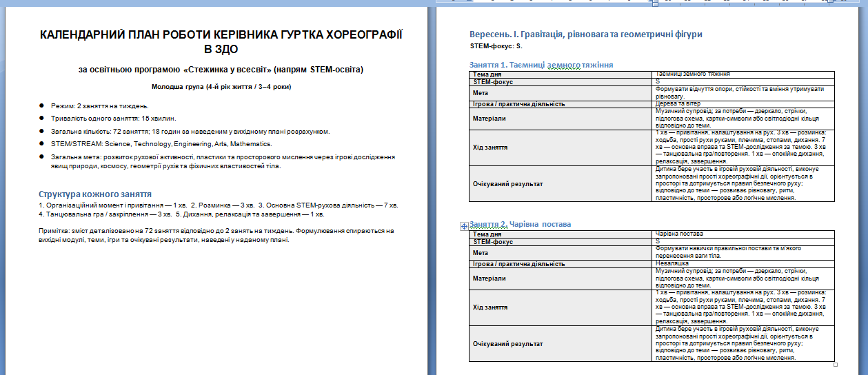Click the bullet starting 'Загальна мета: розвиток рухової активності'
This screenshot has height=375, width=868.
tap(222, 161)
